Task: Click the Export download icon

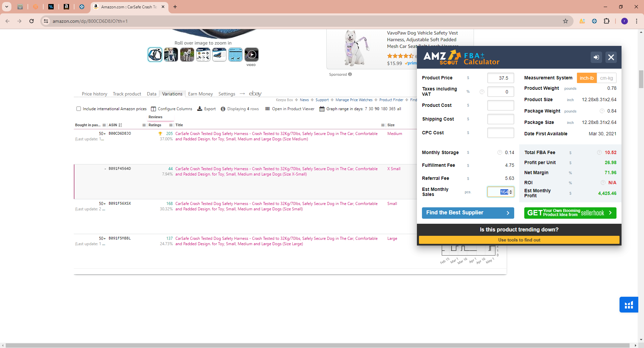Action: (200, 109)
